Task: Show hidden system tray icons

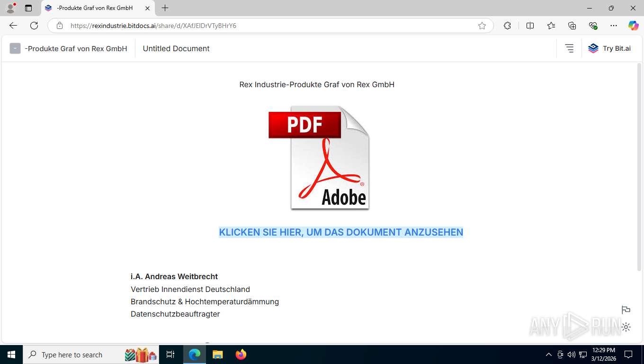Action: coord(548,355)
